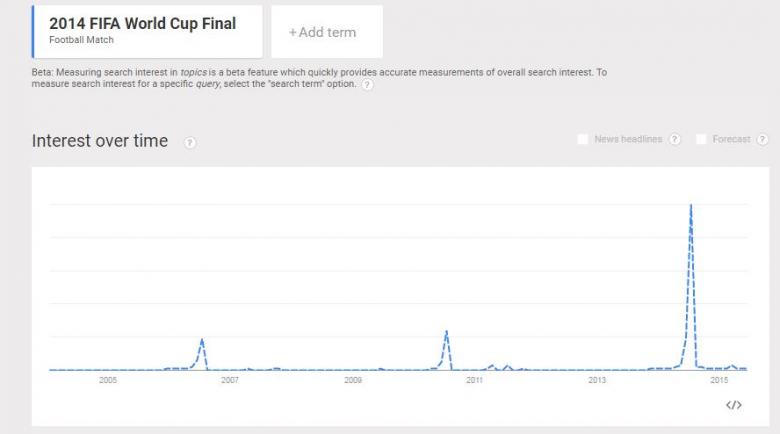Click help icon after beta notice text
780x434 pixels.
pos(367,85)
